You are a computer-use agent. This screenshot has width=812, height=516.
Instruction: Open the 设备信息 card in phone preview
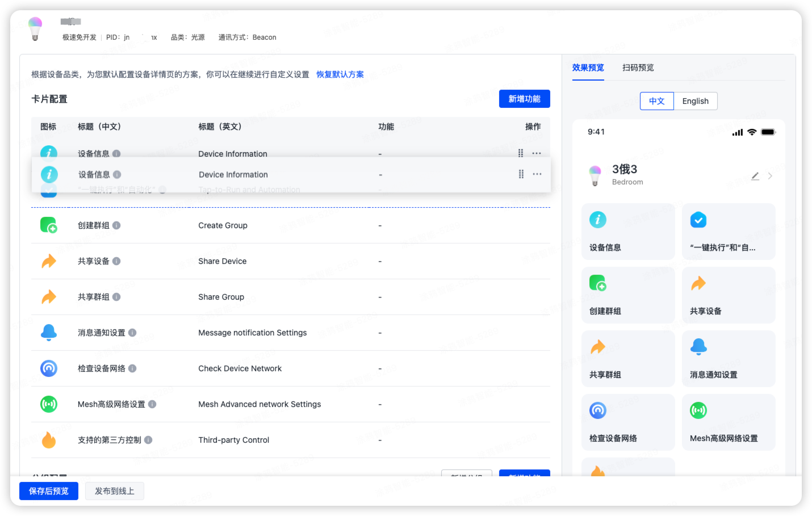tap(628, 232)
